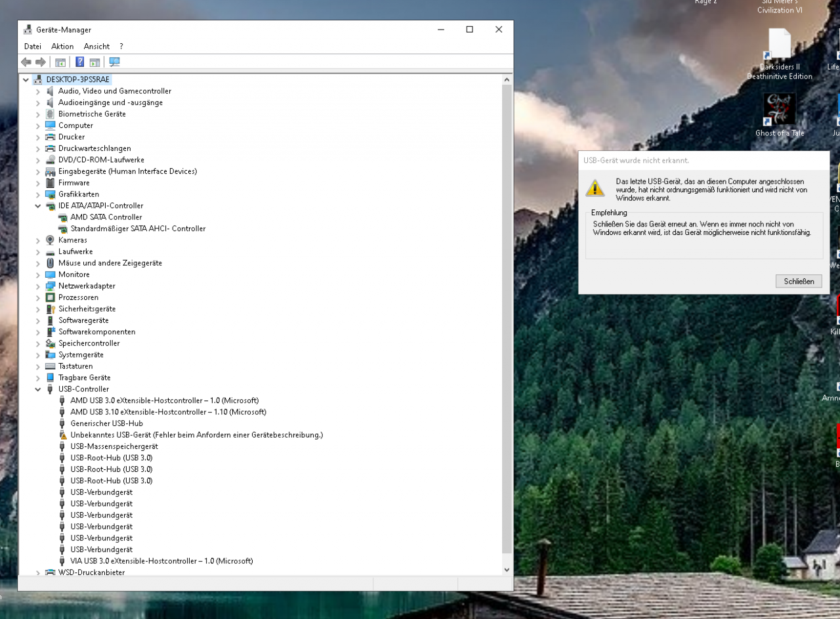Toggle the action pane toolbar icon

coord(95,62)
